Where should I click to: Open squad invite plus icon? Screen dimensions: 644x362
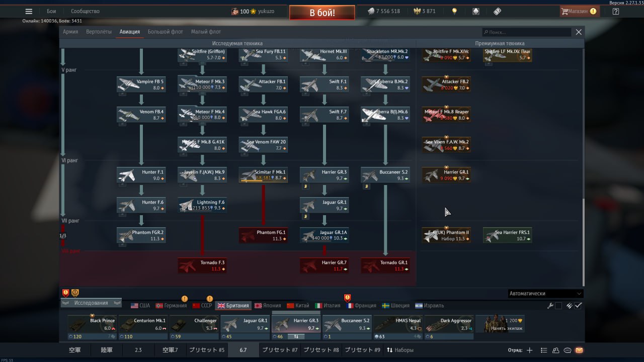point(529,350)
